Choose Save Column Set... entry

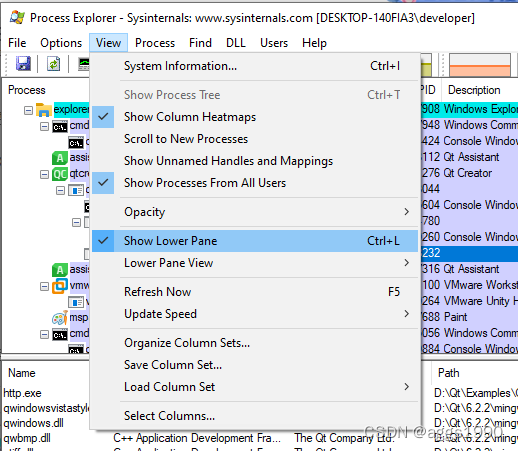point(255,365)
